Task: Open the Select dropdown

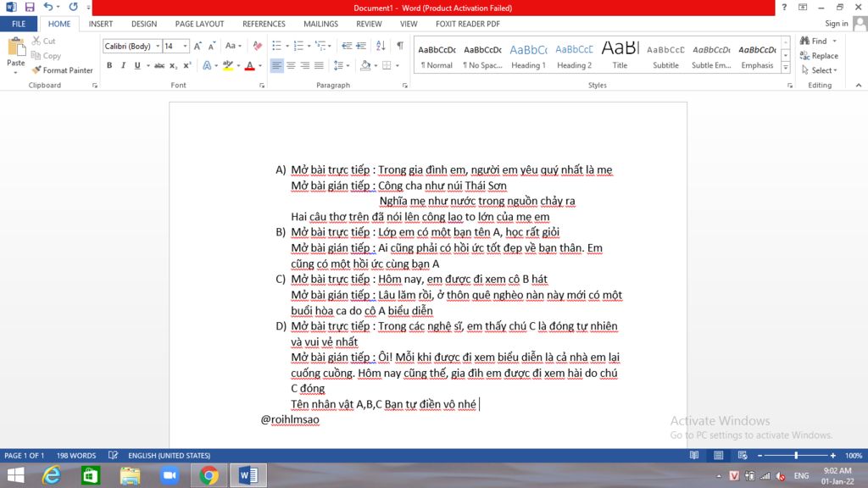Action: pyautogui.click(x=820, y=70)
